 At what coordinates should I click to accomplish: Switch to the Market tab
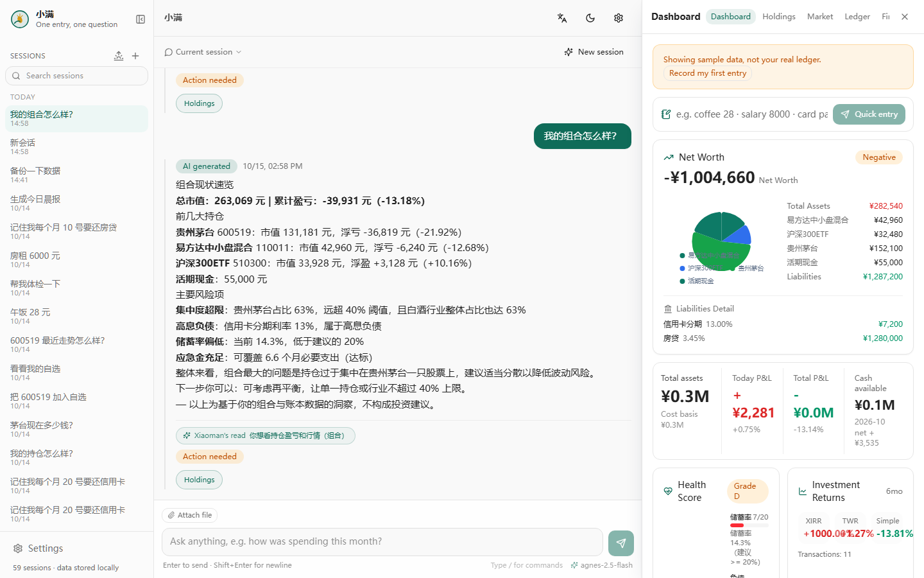[x=820, y=17]
